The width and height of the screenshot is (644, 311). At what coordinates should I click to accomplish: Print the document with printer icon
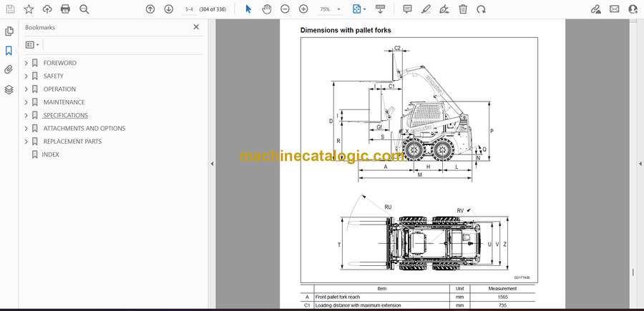coord(66,9)
